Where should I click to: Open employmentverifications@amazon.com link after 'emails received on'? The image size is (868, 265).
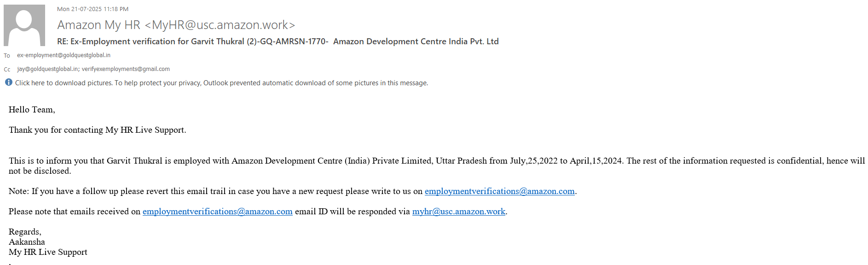(217, 212)
